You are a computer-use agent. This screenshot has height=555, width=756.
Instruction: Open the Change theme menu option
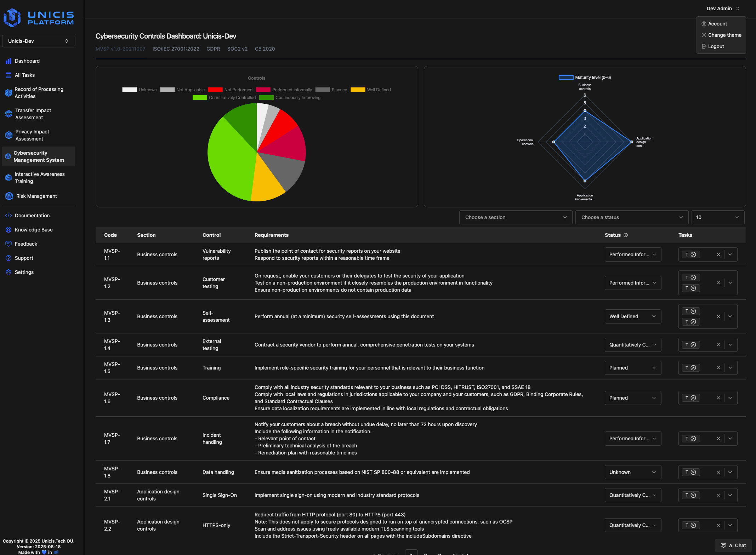(x=724, y=35)
